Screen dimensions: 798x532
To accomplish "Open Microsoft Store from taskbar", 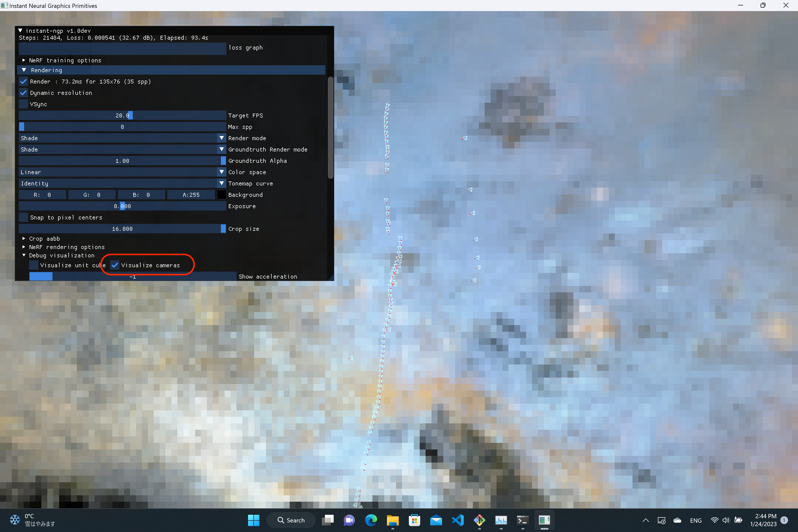I will coord(414,520).
